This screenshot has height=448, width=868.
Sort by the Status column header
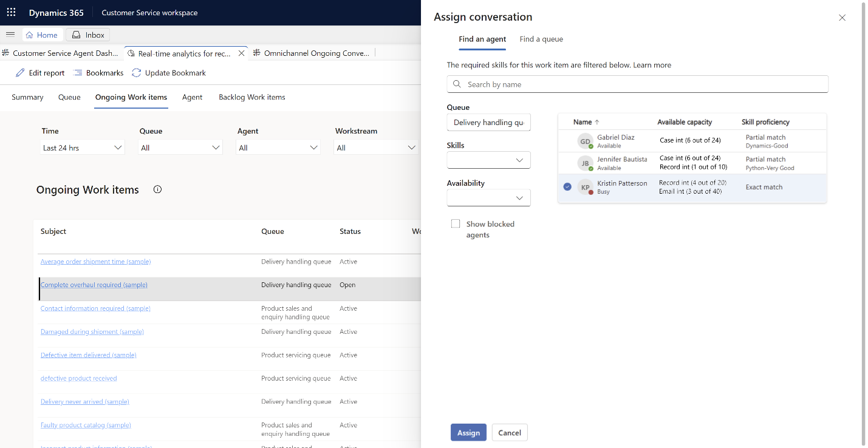click(350, 231)
